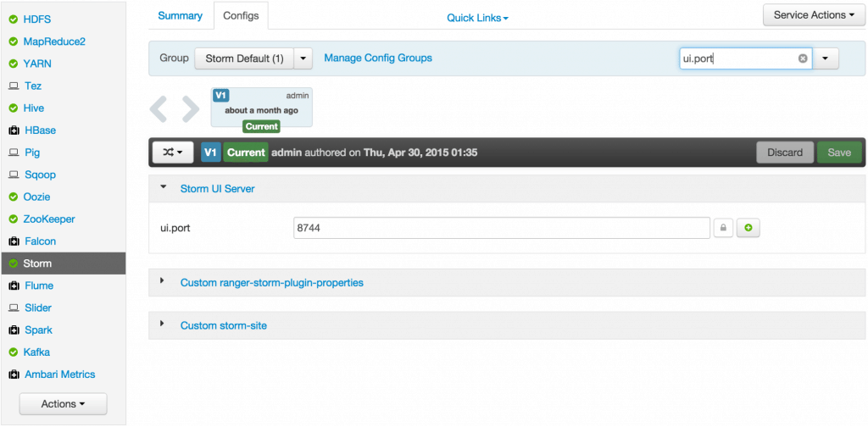The height and width of the screenshot is (427, 868).
Task: Open the shuffle compare versions button
Action: pos(173,152)
